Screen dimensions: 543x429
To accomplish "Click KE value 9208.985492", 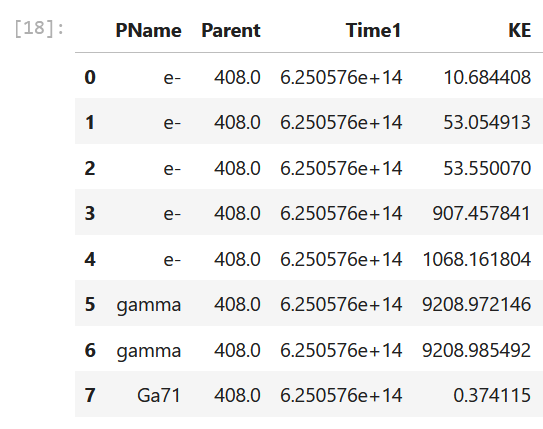I will click(x=477, y=350).
